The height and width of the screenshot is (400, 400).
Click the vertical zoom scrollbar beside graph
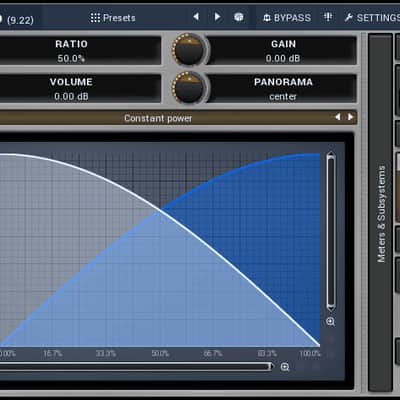[331, 231]
